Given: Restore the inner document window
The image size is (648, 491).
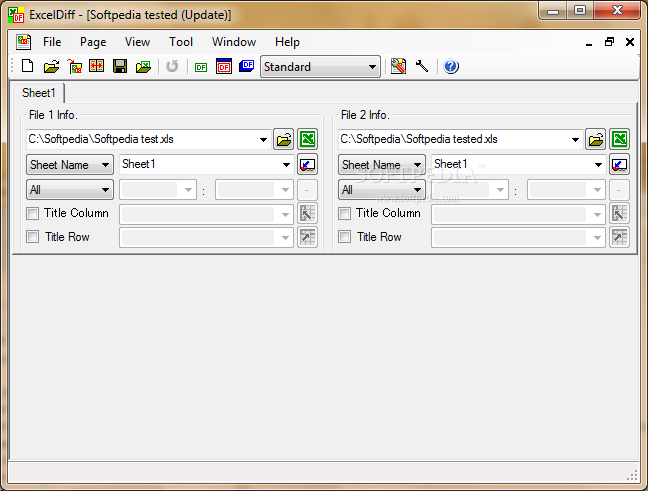Looking at the screenshot, I should [609, 42].
